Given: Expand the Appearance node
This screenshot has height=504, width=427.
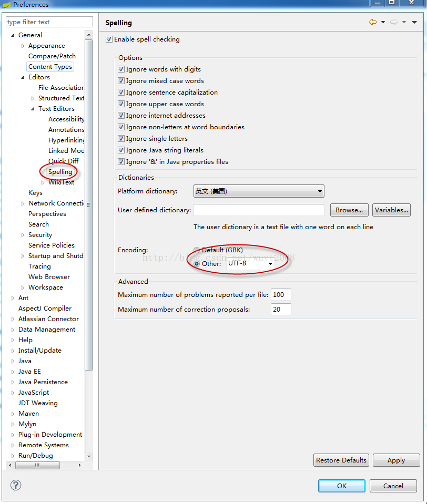Looking at the screenshot, I should click(23, 46).
